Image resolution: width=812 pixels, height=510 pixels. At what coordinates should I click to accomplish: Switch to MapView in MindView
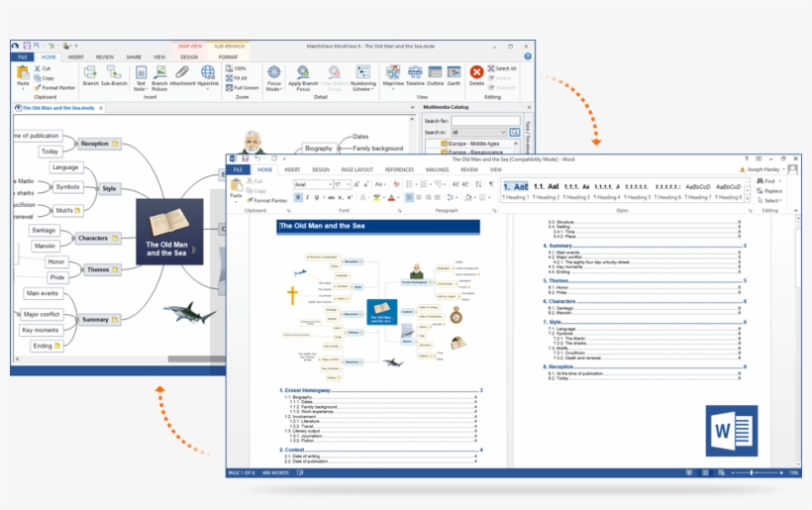click(x=393, y=75)
